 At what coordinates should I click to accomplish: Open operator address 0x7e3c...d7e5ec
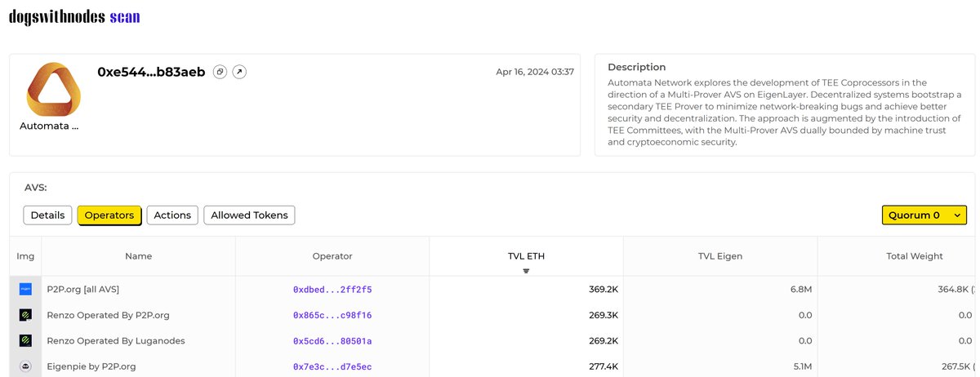tap(332, 367)
